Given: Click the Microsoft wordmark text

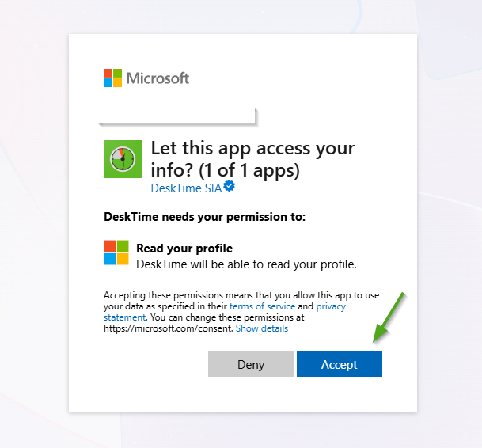Looking at the screenshot, I should pyautogui.click(x=158, y=78).
